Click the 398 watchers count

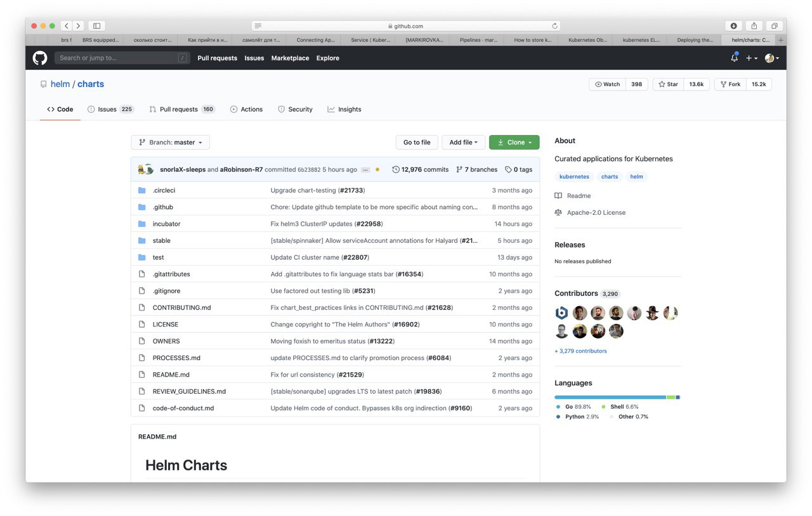point(636,84)
